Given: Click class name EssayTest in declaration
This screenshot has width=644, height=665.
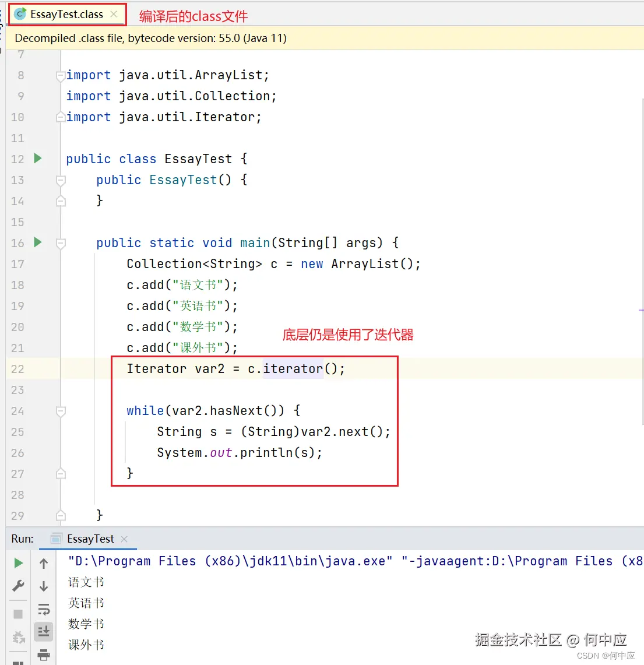Looking at the screenshot, I should click(x=198, y=159).
